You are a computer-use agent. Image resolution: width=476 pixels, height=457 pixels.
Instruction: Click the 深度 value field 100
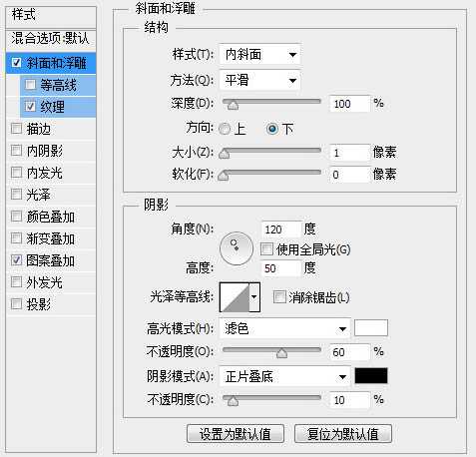coord(349,104)
